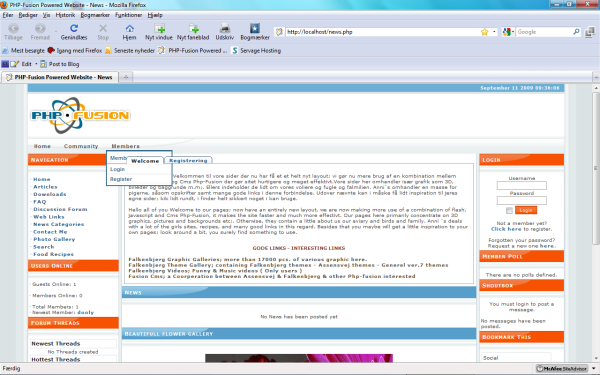Expand the Edit button dropdown arrow
The width and height of the screenshot is (600, 375).
[x=36, y=64]
